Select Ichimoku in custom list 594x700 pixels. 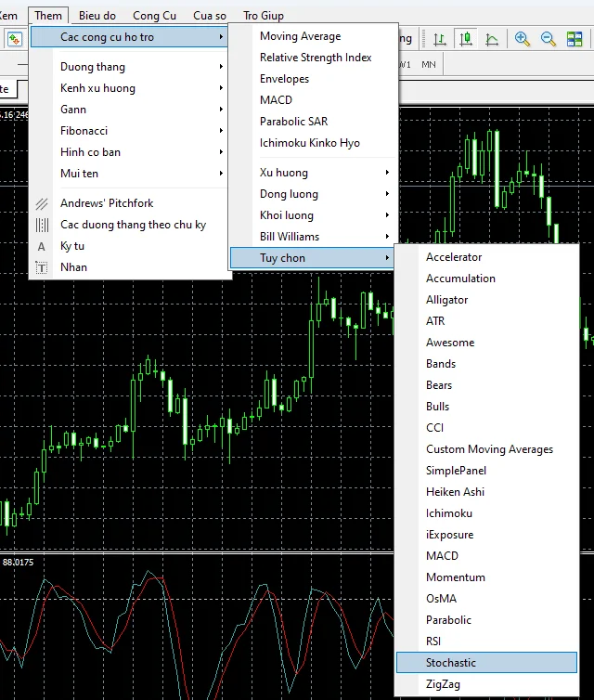[x=486, y=513]
